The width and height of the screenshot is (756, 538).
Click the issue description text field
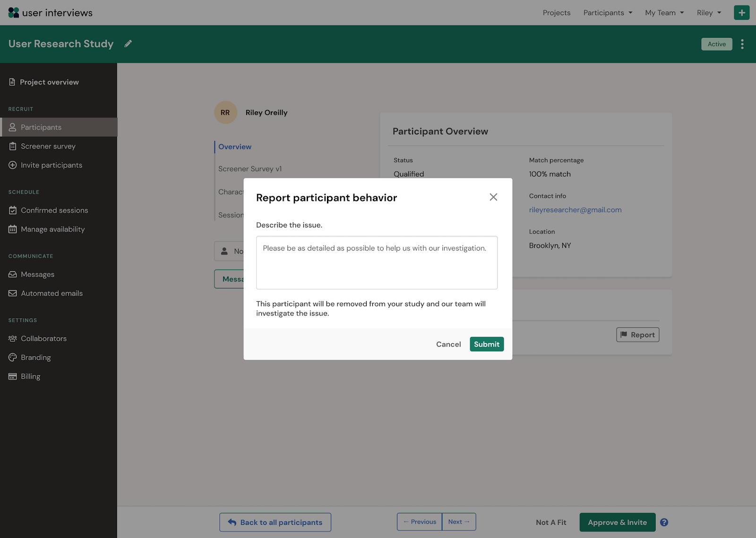tap(377, 262)
